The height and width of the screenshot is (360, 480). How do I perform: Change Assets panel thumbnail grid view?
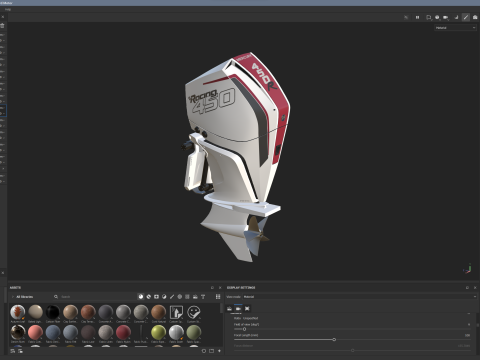tap(218, 296)
